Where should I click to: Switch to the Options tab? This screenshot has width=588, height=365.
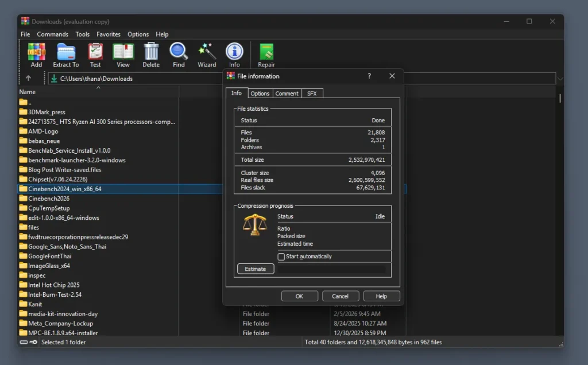(260, 94)
